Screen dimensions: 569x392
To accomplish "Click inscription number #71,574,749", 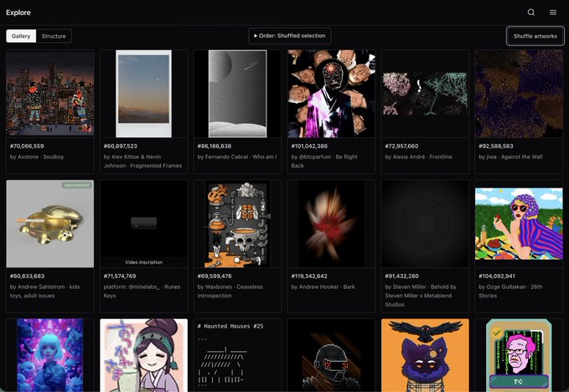I will pos(120,276).
